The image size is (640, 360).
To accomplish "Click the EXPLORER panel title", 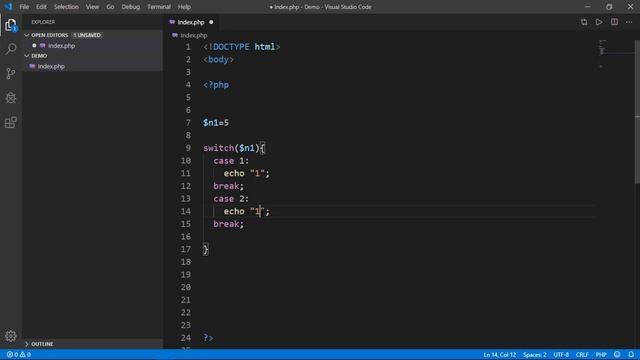I will click(43, 22).
